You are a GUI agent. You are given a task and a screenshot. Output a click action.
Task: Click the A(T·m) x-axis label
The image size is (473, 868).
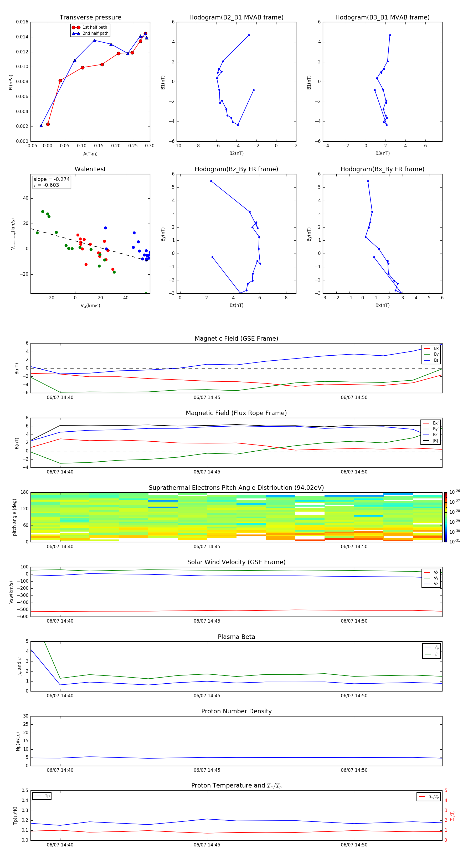[x=90, y=154]
